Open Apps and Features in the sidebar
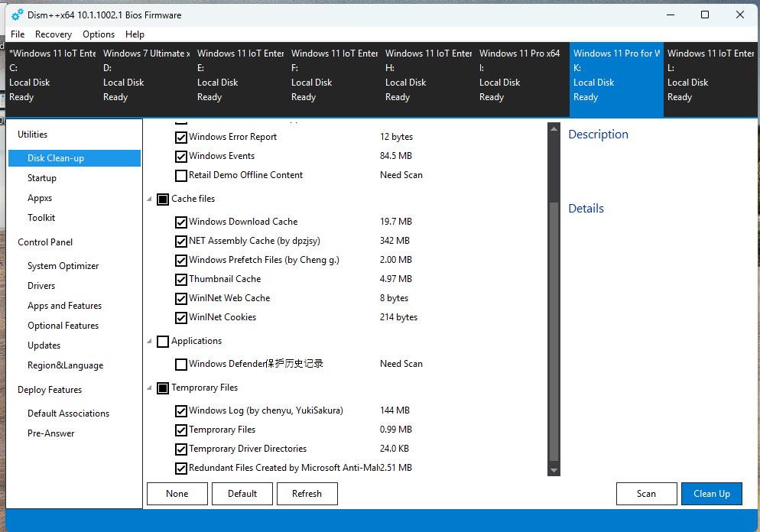Image resolution: width=760 pixels, height=532 pixels. (x=64, y=306)
